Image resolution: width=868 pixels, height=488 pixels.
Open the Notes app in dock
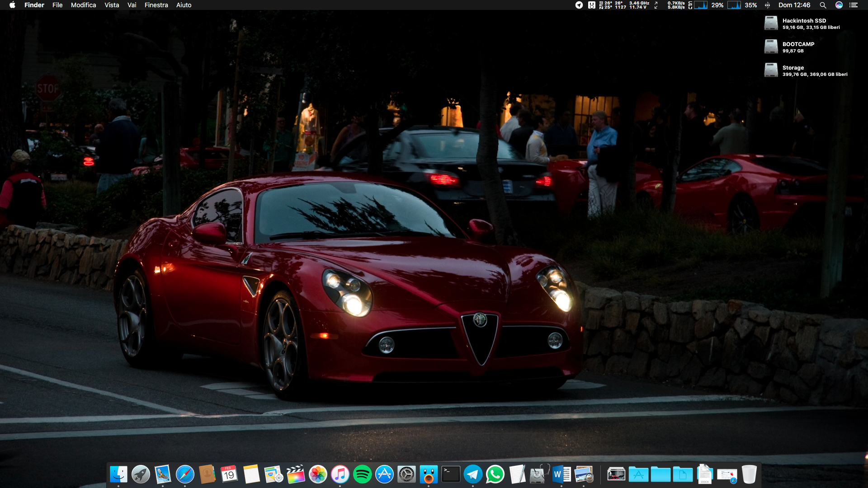251,474
